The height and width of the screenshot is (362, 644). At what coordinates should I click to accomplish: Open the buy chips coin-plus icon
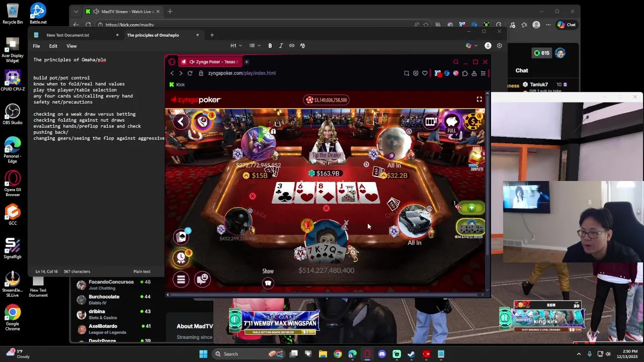click(473, 121)
